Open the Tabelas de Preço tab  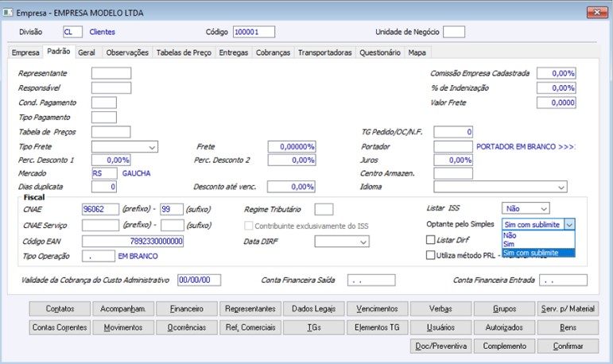pyautogui.click(x=184, y=52)
